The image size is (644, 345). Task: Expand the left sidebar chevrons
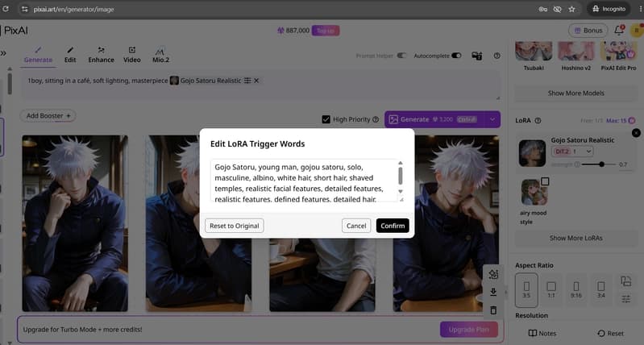pos(3,53)
